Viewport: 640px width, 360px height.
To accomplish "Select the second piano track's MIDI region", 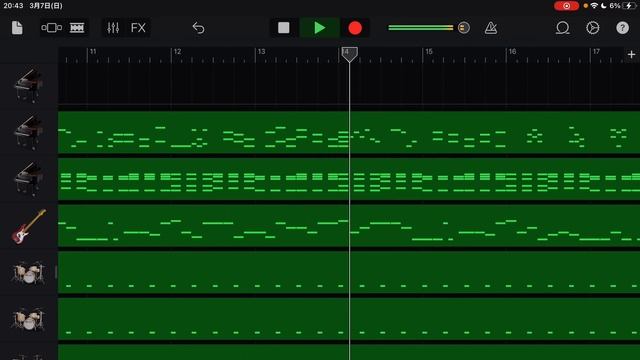I will click(349, 132).
